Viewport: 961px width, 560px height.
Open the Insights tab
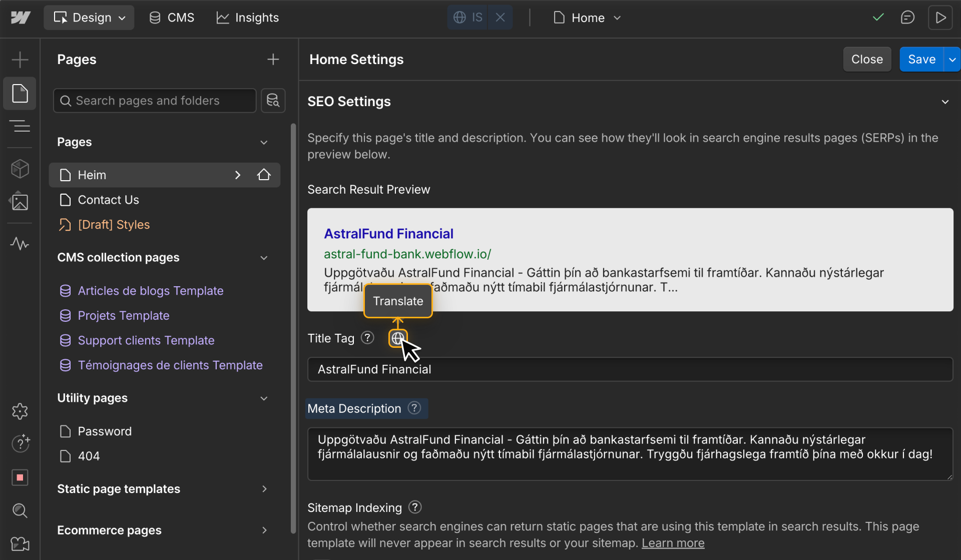(248, 17)
